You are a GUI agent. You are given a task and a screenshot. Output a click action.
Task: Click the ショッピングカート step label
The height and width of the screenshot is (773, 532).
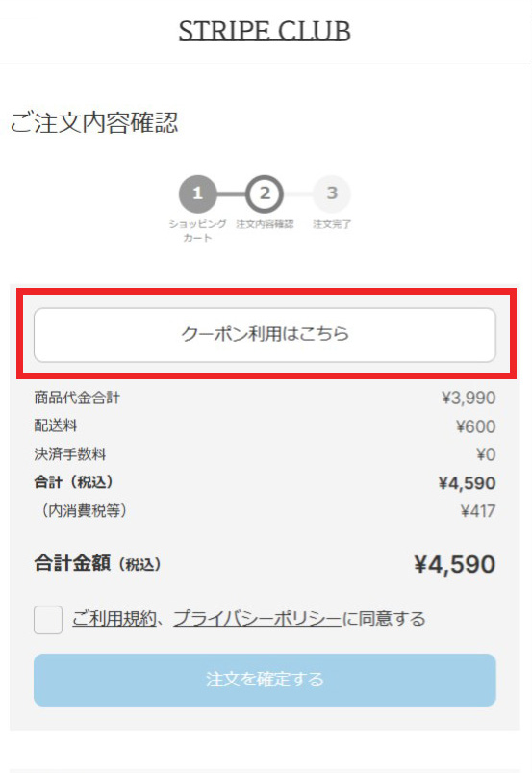tap(197, 231)
